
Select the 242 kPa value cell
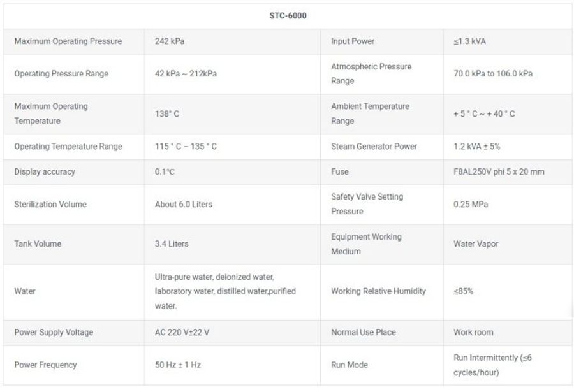pos(170,41)
